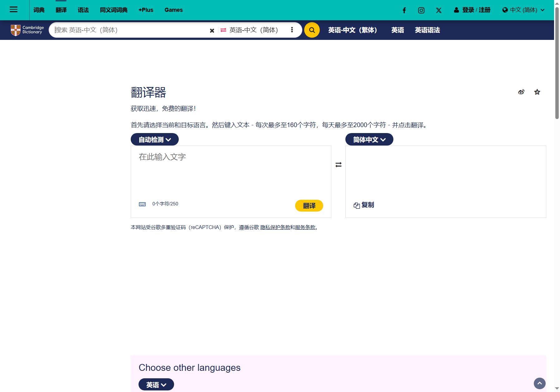The height and width of the screenshot is (392, 560).
Task: Click the 翻译器 page heading
Action: pos(148,93)
